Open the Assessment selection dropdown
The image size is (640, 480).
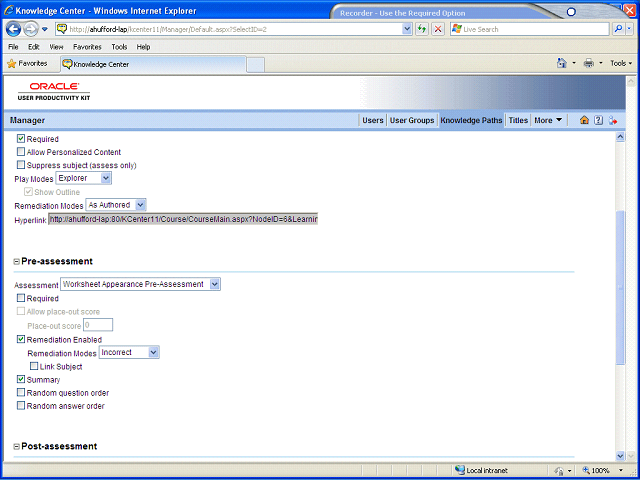coord(140,284)
